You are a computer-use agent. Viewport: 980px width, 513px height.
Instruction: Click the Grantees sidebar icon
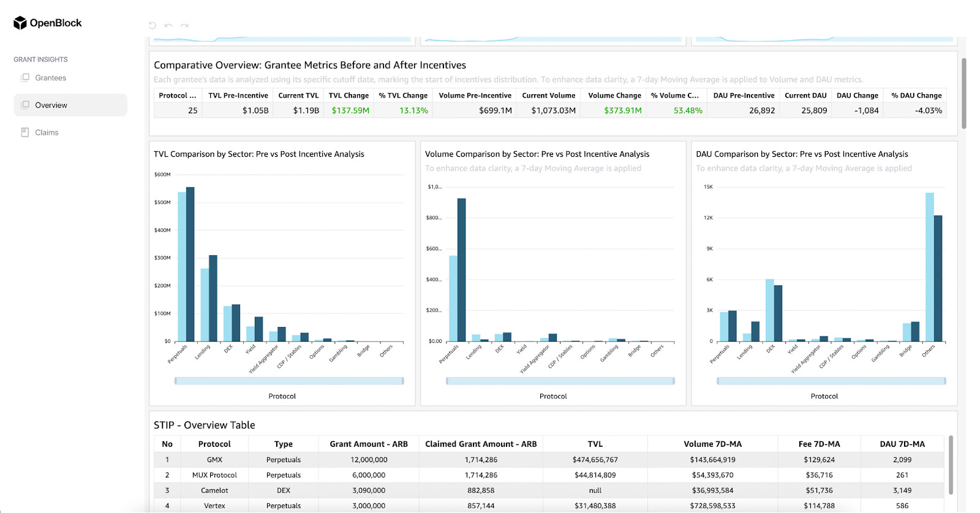(25, 78)
